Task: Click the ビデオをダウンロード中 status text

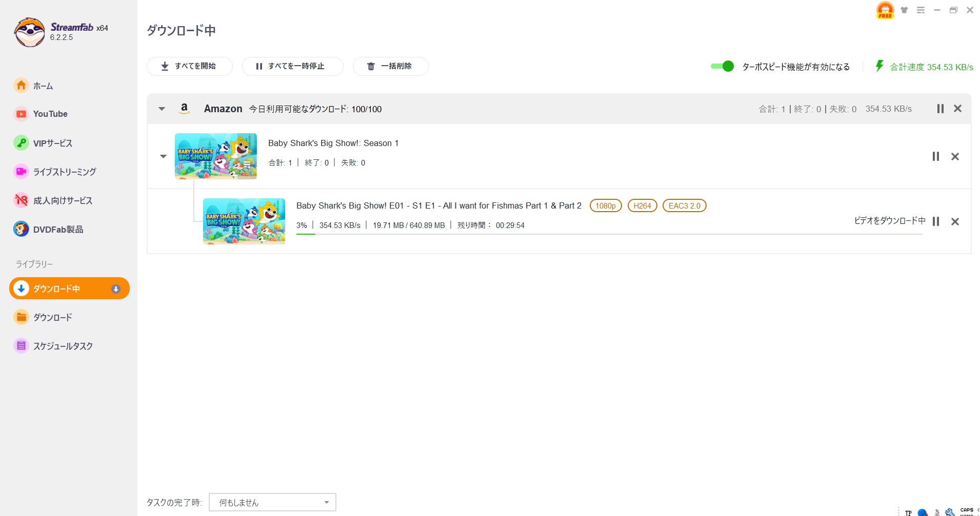Action: point(889,221)
